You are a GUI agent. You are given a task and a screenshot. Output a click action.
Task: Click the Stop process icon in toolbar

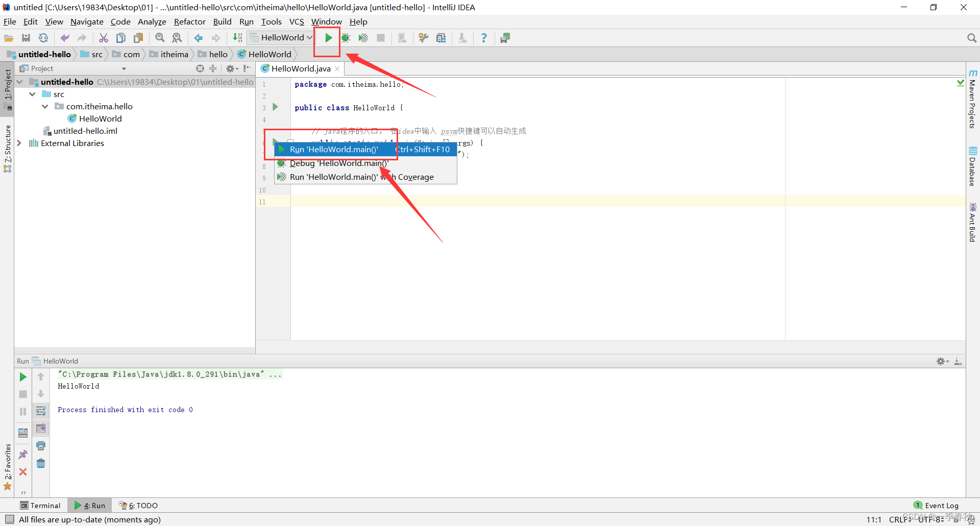click(x=381, y=37)
